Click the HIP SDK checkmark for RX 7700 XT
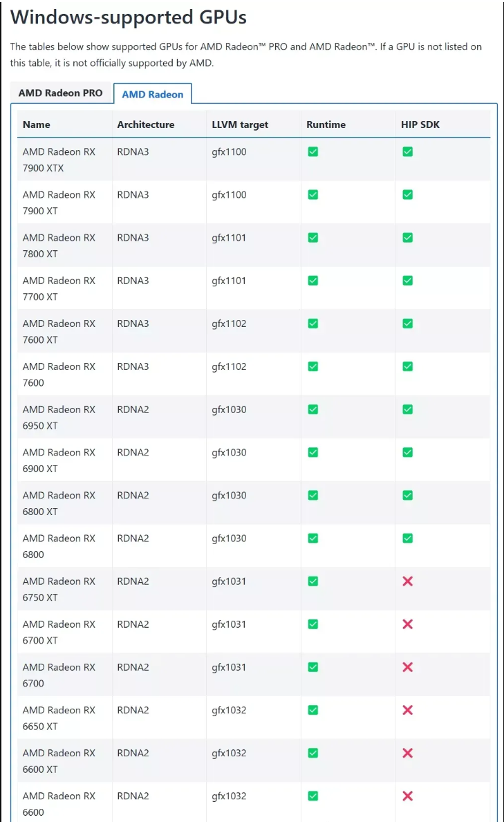The image size is (504, 822). (407, 281)
